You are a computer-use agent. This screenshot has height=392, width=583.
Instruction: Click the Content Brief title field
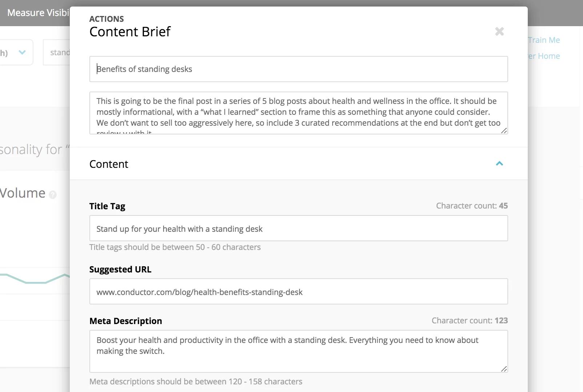pos(298,69)
